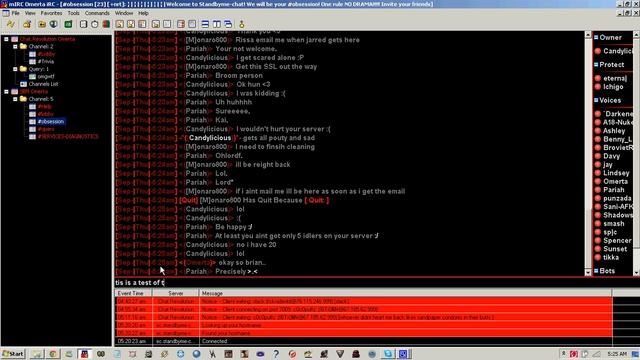The width and height of the screenshot is (640, 360).
Task: Click chat scrollbar down arrow
Action: pyautogui.click(x=588, y=273)
